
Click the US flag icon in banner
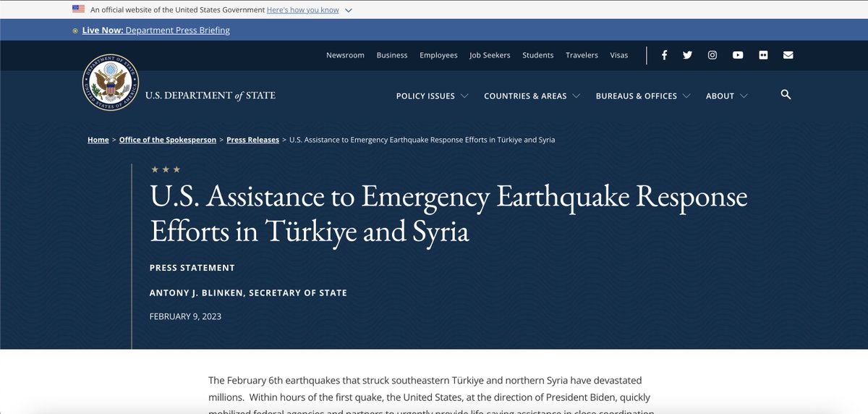tap(78, 9)
